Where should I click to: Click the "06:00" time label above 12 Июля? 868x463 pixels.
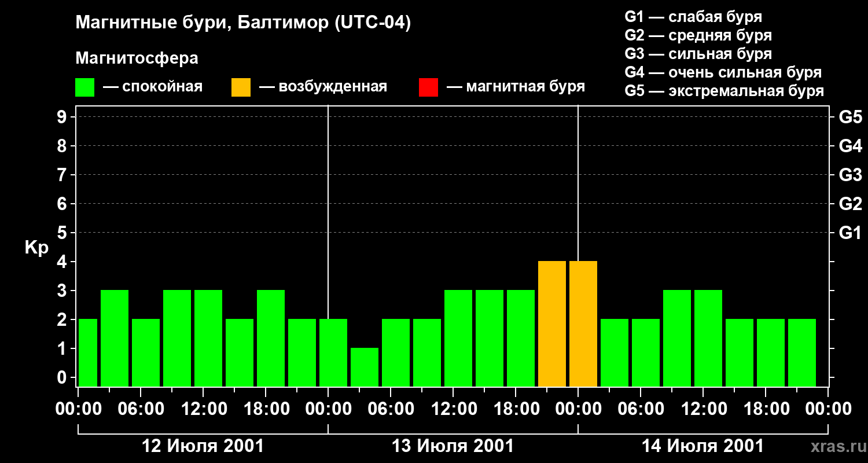141,409
